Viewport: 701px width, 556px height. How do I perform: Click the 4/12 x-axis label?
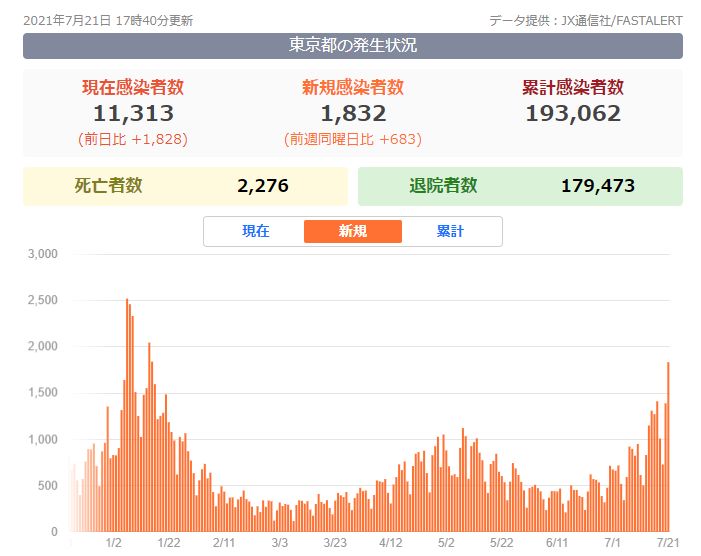[390, 543]
